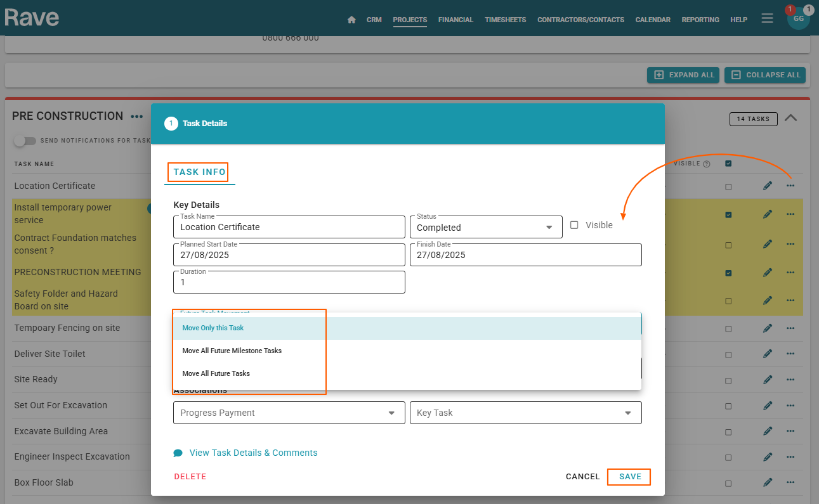The width and height of the screenshot is (819, 504).
Task: Edit the Install temporary power service task
Action: [768, 214]
